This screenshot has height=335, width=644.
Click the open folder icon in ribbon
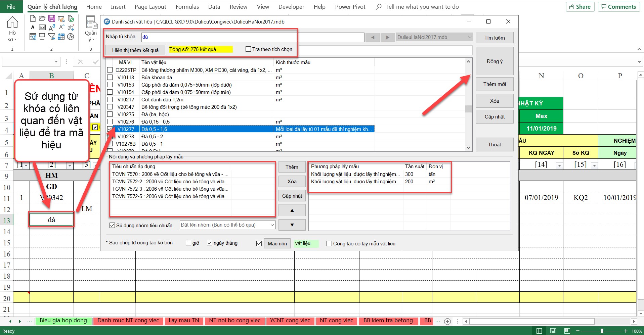(x=42, y=18)
